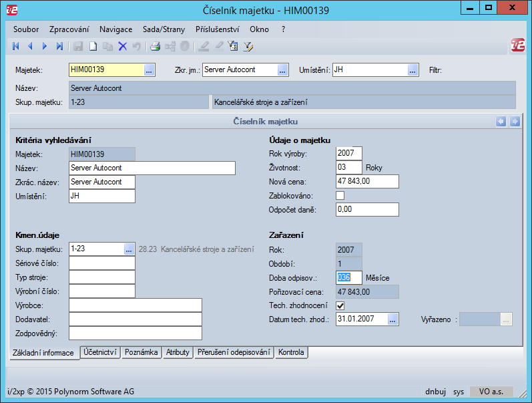532x403 pixels.
Task: Click the VO a.s. status bar entry
Action: 491,392
